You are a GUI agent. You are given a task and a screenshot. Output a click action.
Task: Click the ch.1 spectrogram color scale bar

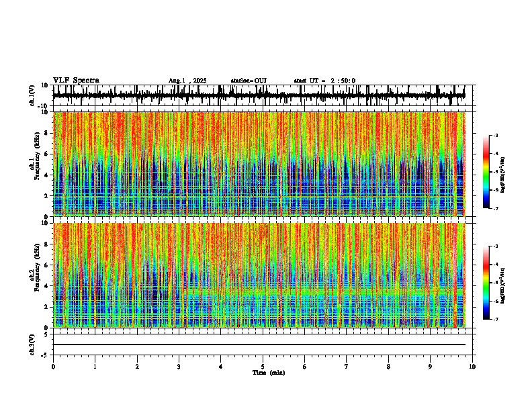486,172
